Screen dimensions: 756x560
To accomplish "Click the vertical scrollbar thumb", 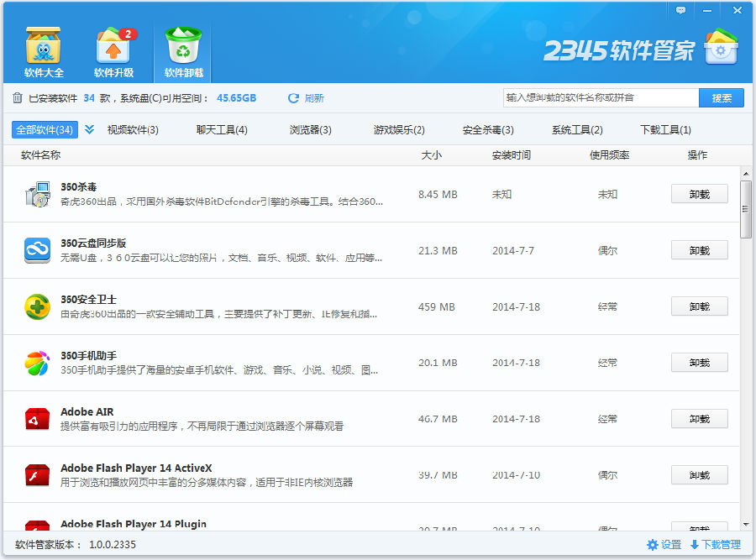I will [x=745, y=209].
